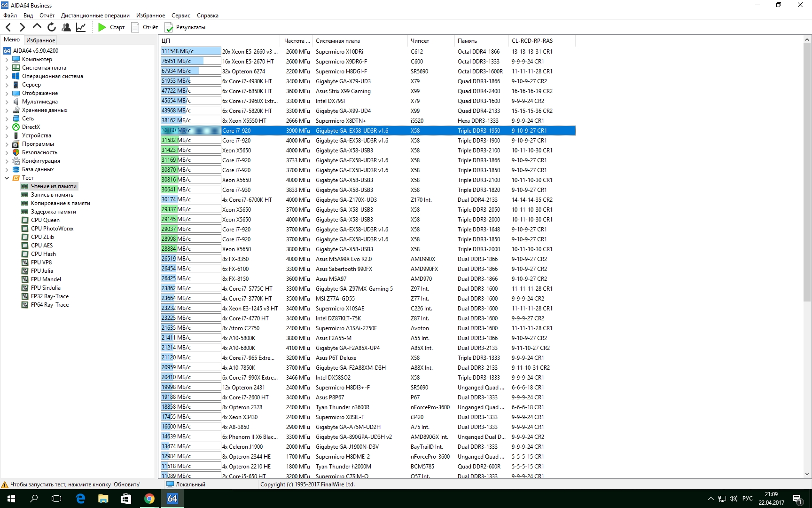Select Задержка памяти test
The width and height of the screenshot is (812, 508).
pos(53,212)
